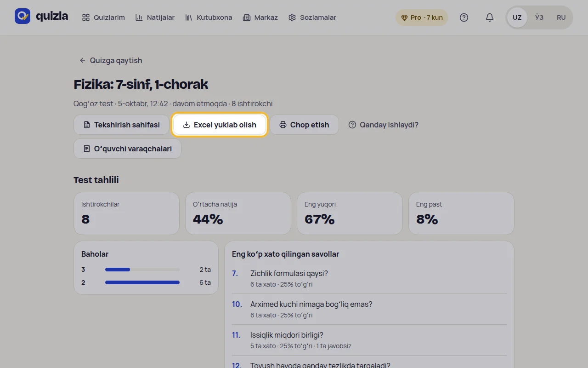The height and width of the screenshot is (368, 588).
Task: Switch language to RU
Action: [x=561, y=17]
